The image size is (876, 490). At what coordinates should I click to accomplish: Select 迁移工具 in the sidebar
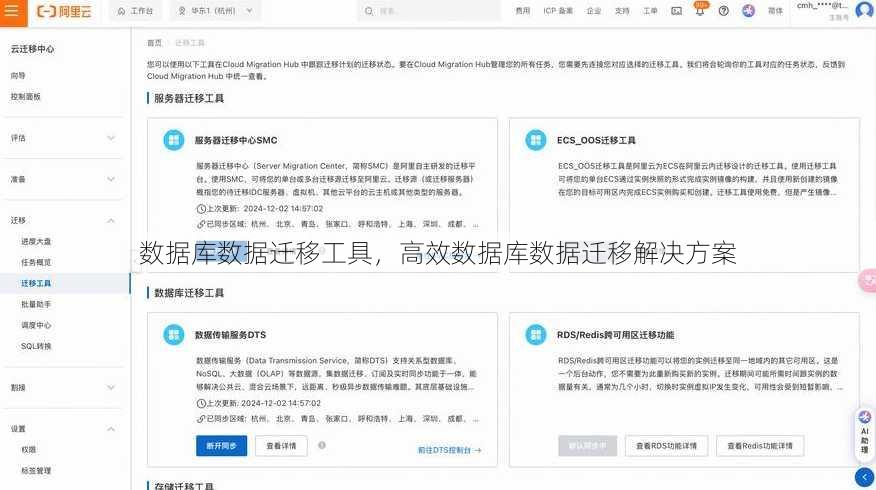[x=36, y=283]
